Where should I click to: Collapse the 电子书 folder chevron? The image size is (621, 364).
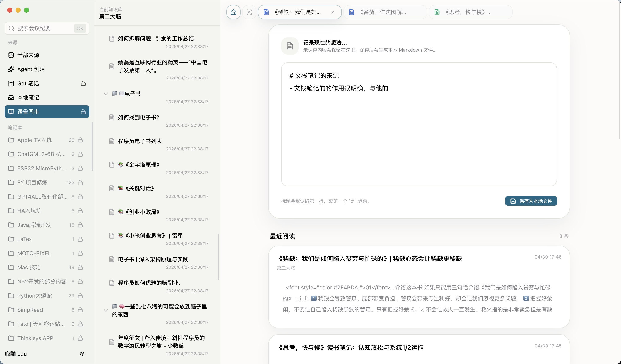[106, 94]
